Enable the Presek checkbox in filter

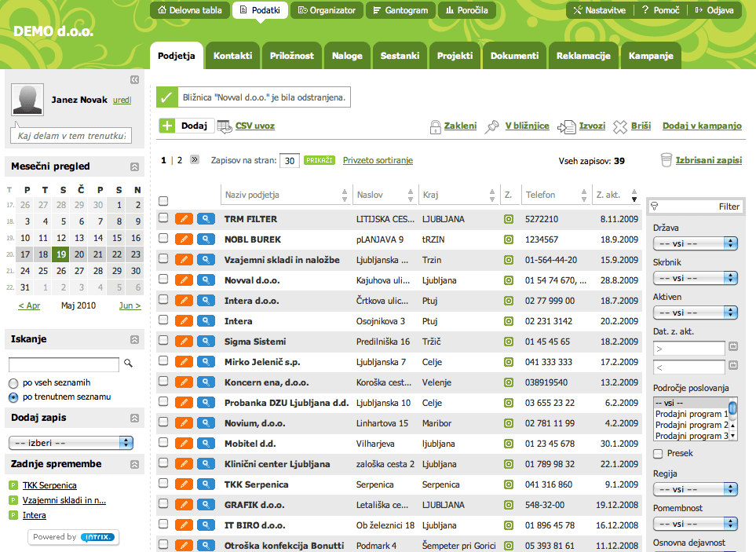click(658, 454)
